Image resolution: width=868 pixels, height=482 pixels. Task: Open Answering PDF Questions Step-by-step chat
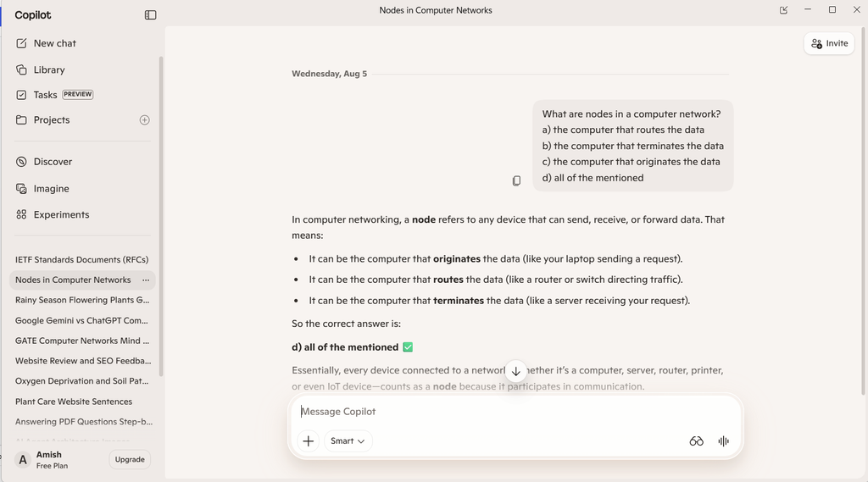(82, 422)
